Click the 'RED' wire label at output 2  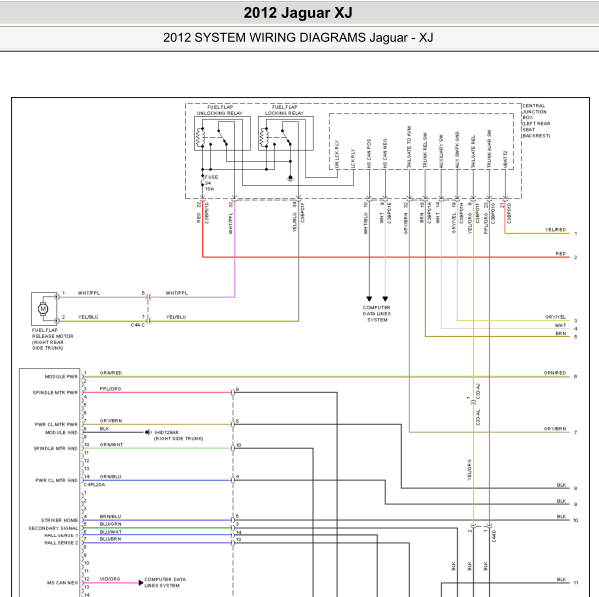pyautogui.click(x=561, y=254)
